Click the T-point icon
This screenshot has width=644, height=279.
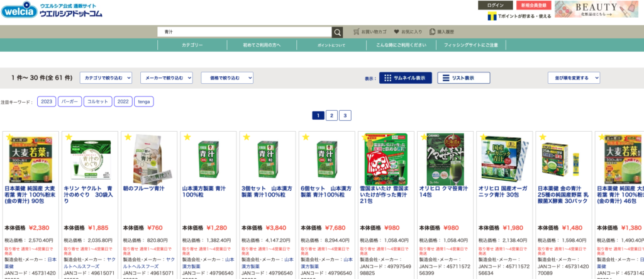(x=492, y=16)
